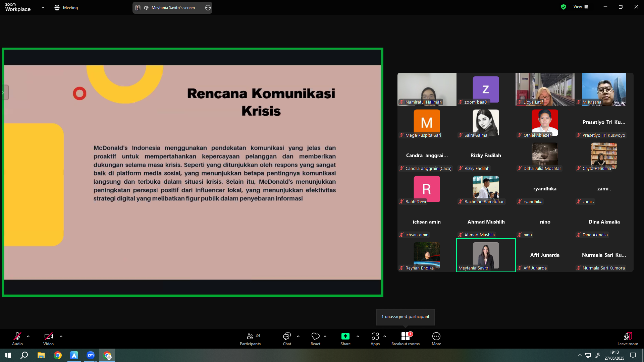Click Rachman Ramadhan's participant tile
The width and height of the screenshot is (644, 362).
tap(486, 189)
